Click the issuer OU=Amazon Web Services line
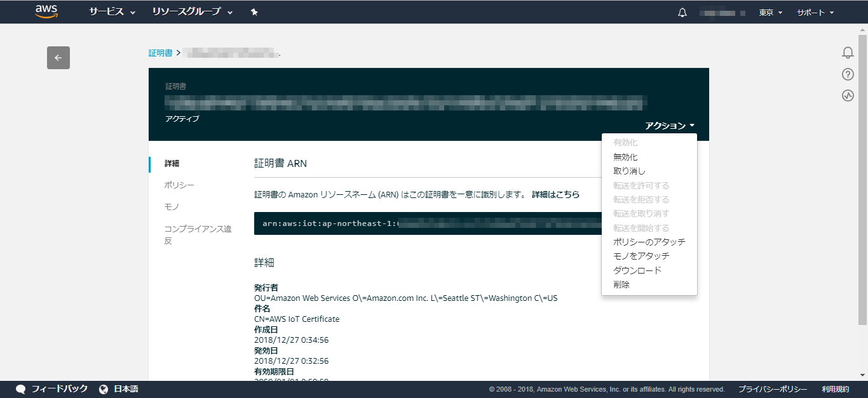Image resolution: width=868 pixels, height=398 pixels. point(406,298)
